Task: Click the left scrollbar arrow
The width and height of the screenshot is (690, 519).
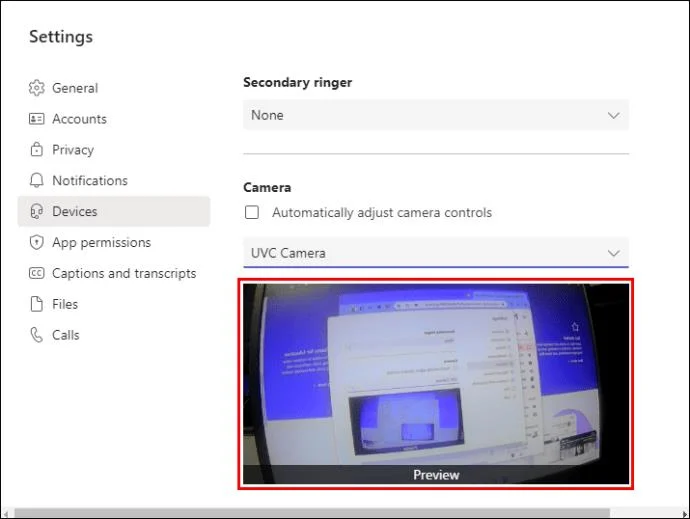Action: click(x=5, y=514)
